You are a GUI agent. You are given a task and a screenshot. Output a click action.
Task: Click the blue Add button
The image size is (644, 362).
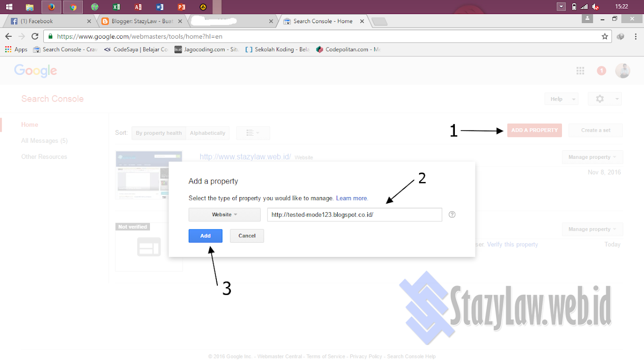point(205,236)
